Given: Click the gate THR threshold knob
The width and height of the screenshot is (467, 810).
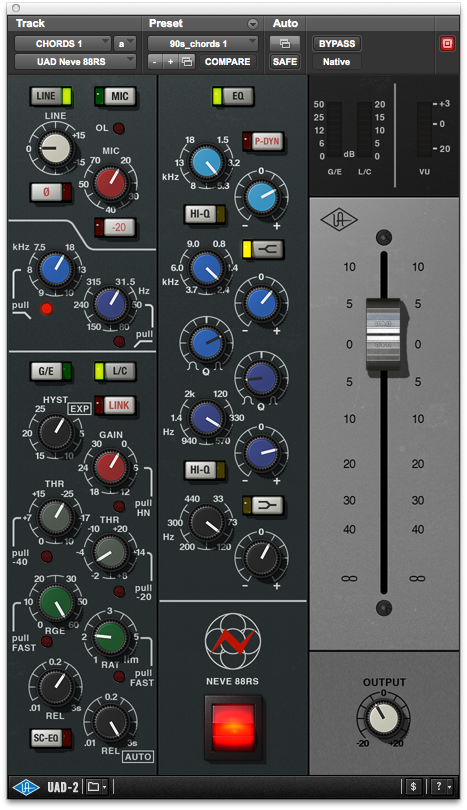Looking at the screenshot, I should coord(55,517).
